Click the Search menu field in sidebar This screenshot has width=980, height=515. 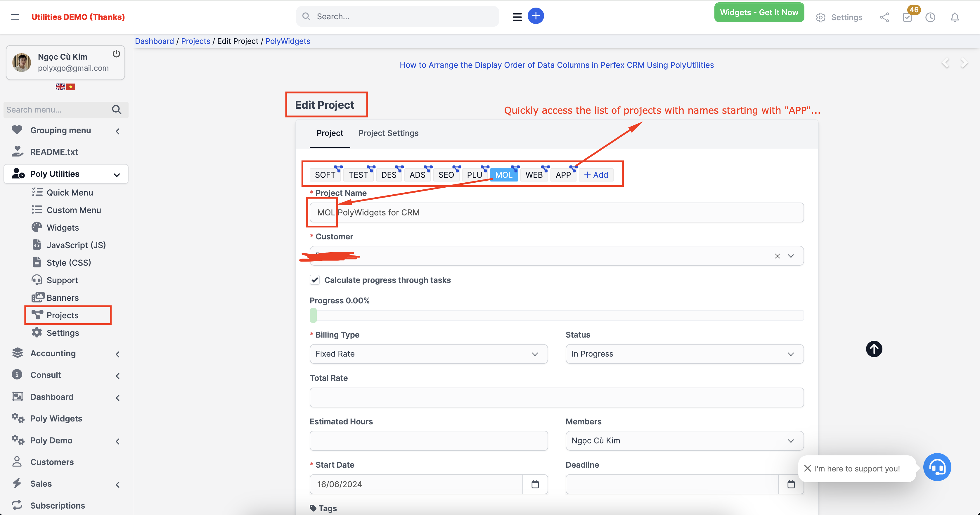pyautogui.click(x=57, y=110)
